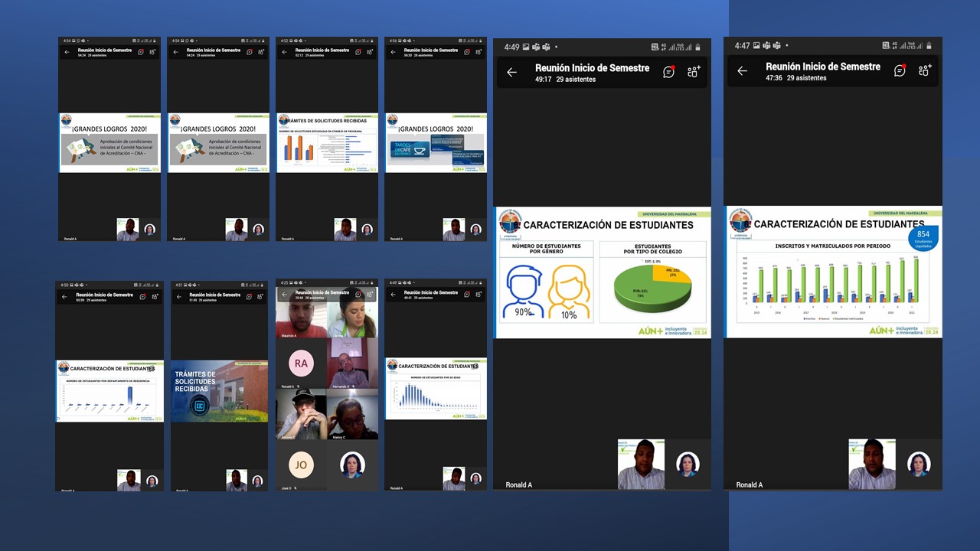The height and width of the screenshot is (551, 980).
Task: Select Antonio C's video tile
Action: [301, 414]
